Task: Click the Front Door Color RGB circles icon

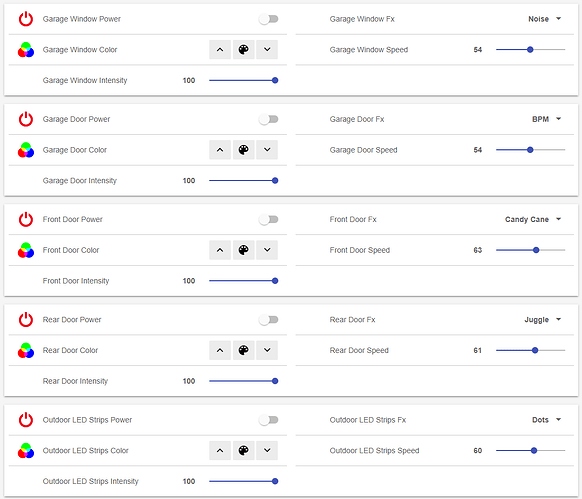Action: point(26,250)
